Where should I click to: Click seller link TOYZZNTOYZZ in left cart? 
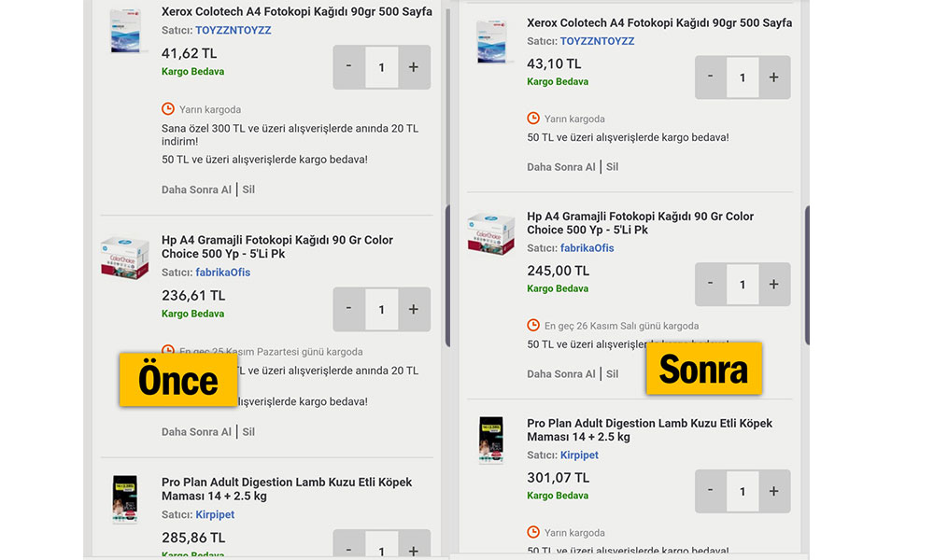click(232, 31)
